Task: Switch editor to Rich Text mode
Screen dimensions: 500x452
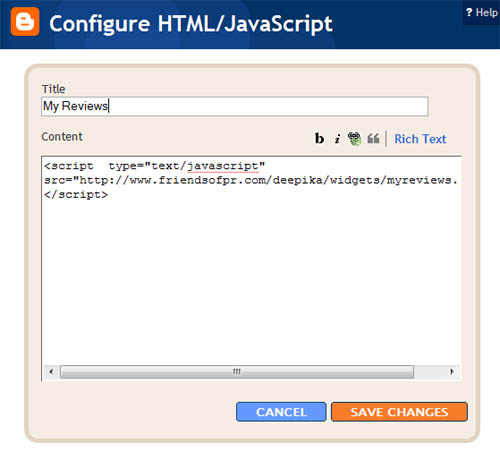Action: pyautogui.click(x=420, y=139)
